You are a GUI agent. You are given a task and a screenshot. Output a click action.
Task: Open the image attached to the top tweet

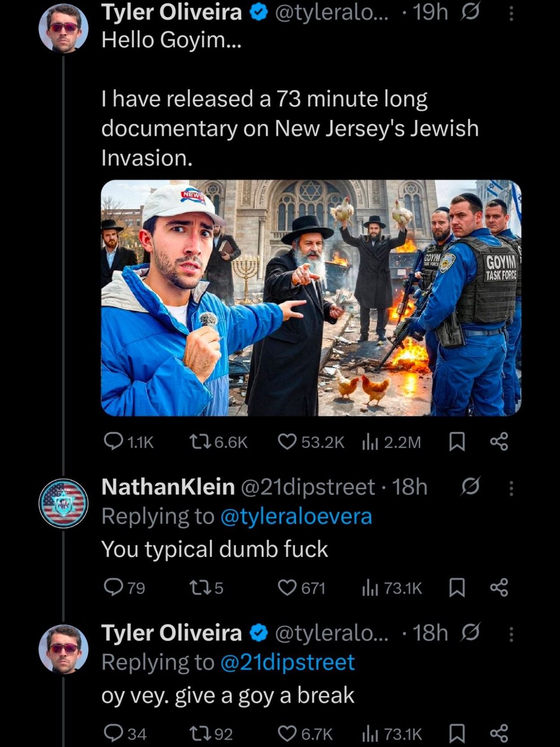pyautogui.click(x=311, y=298)
